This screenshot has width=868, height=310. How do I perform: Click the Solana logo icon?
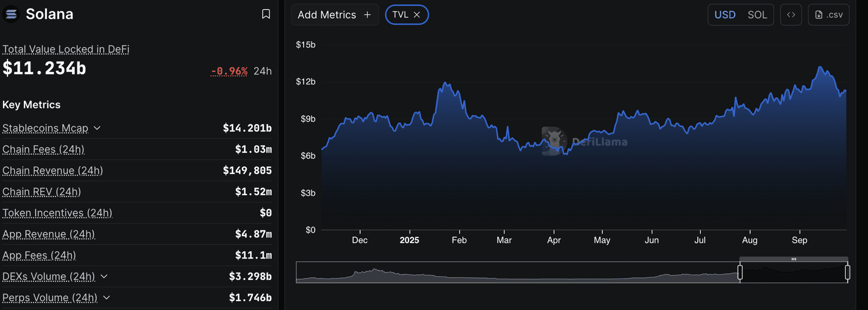(x=11, y=14)
